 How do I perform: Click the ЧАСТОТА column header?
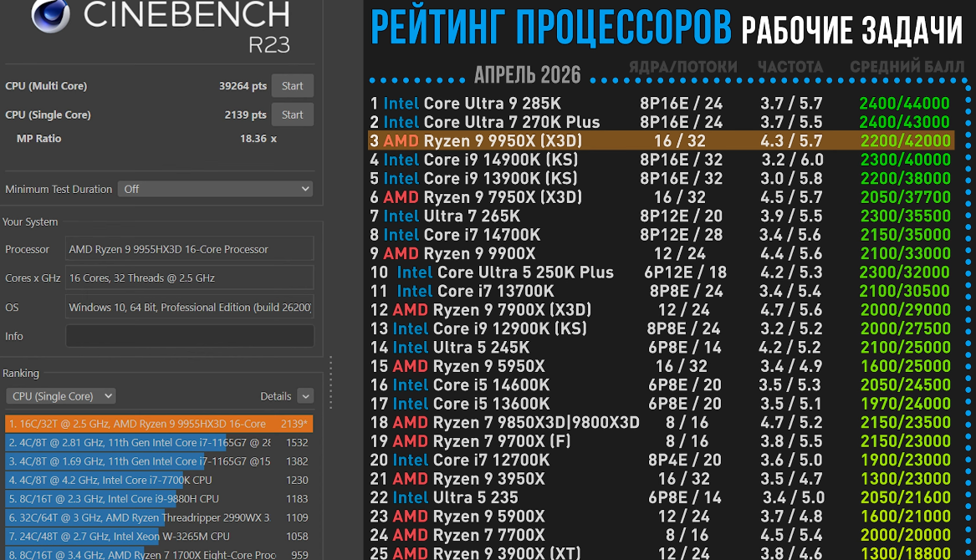[790, 67]
